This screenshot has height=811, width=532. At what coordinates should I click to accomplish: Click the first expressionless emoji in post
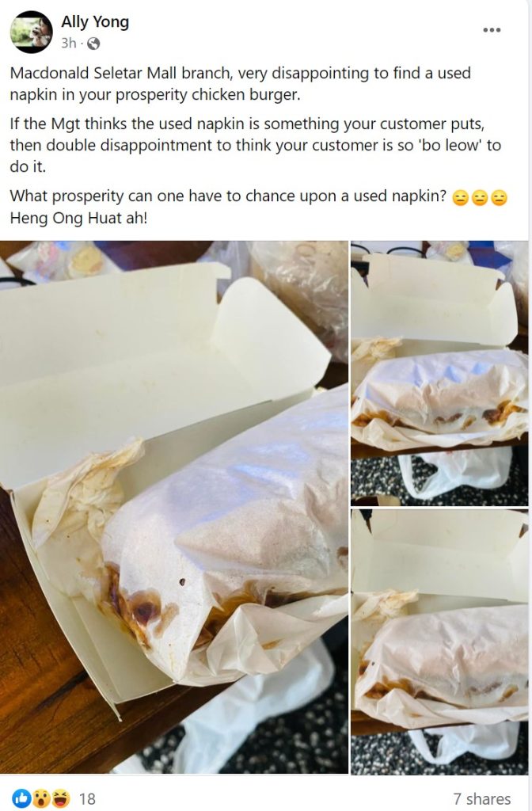pos(460,197)
